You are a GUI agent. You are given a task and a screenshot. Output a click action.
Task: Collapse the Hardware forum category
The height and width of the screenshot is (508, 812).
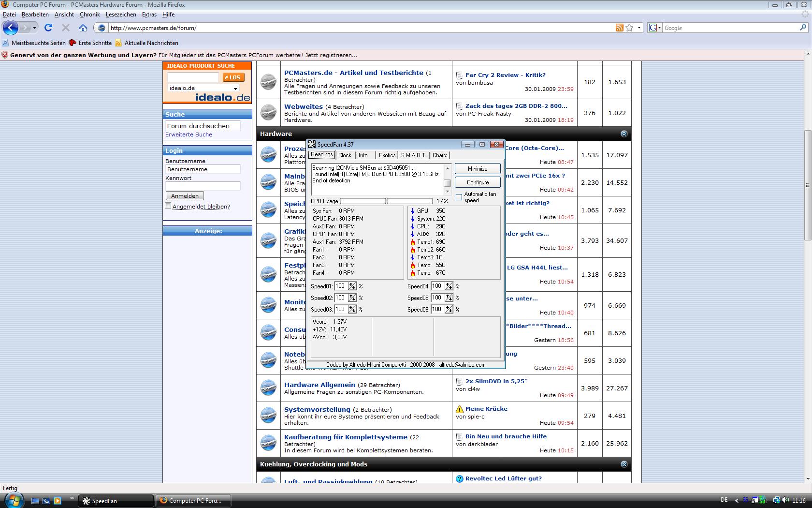pyautogui.click(x=624, y=134)
